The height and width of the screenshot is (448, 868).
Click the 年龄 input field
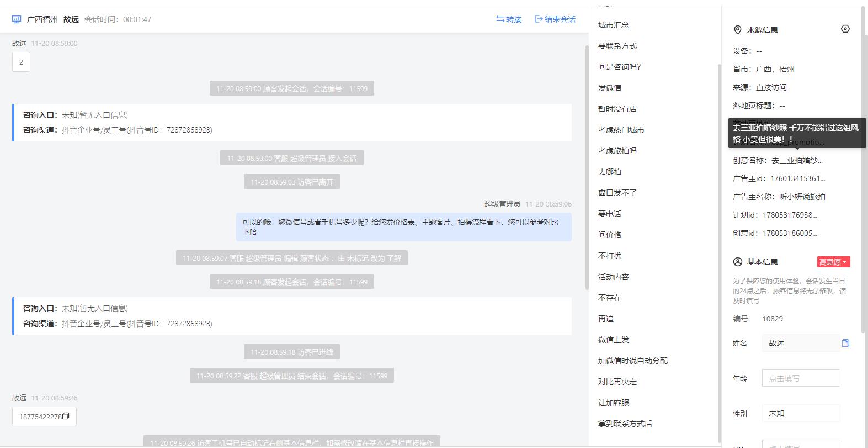pyautogui.click(x=801, y=378)
